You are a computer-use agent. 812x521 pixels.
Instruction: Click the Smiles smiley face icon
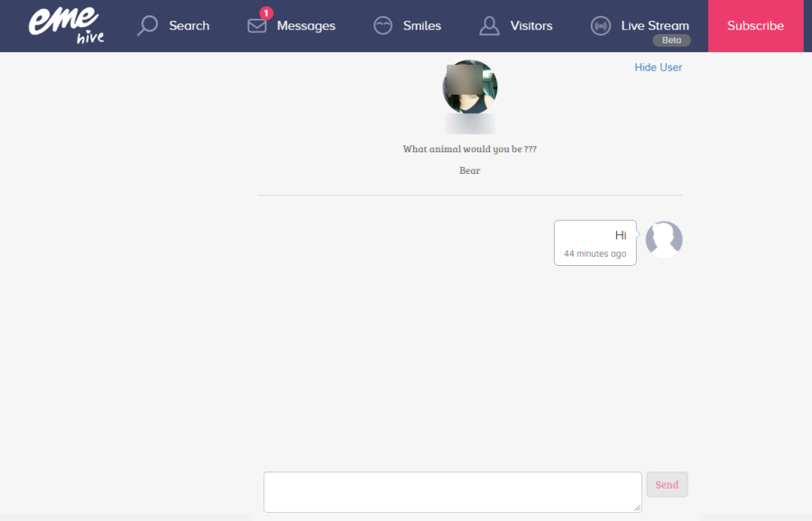pos(383,25)
